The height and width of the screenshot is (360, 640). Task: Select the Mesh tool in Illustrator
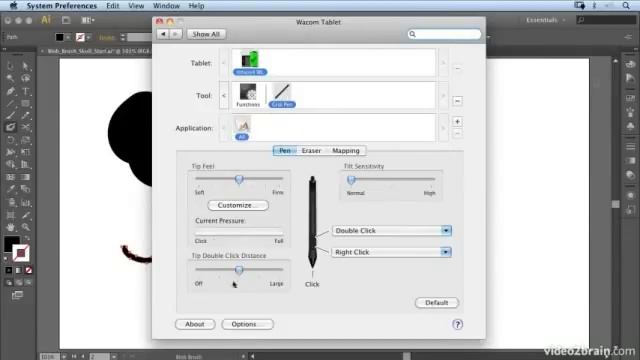(11, 177)
